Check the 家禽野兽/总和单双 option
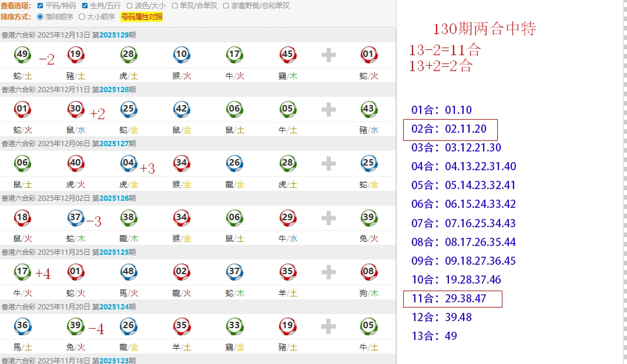The image size is (627, 364). pos(226,5)
